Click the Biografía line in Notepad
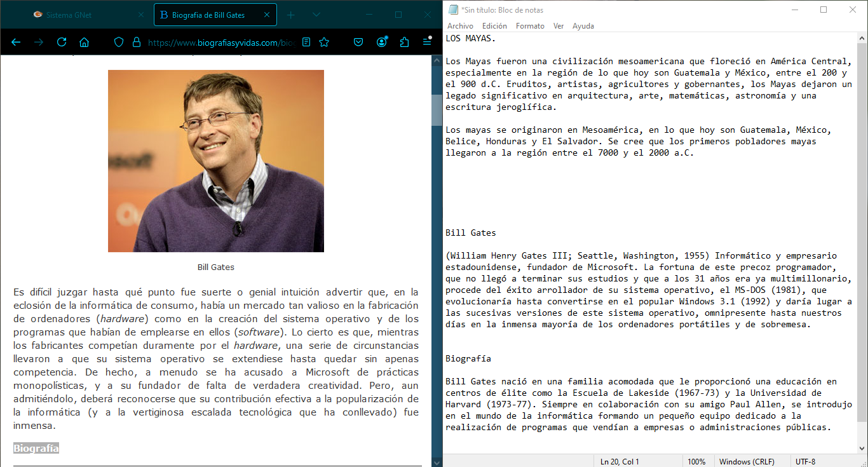Viewport: 868px width, 467px height. pyautogui.click(x=468, y=359)
